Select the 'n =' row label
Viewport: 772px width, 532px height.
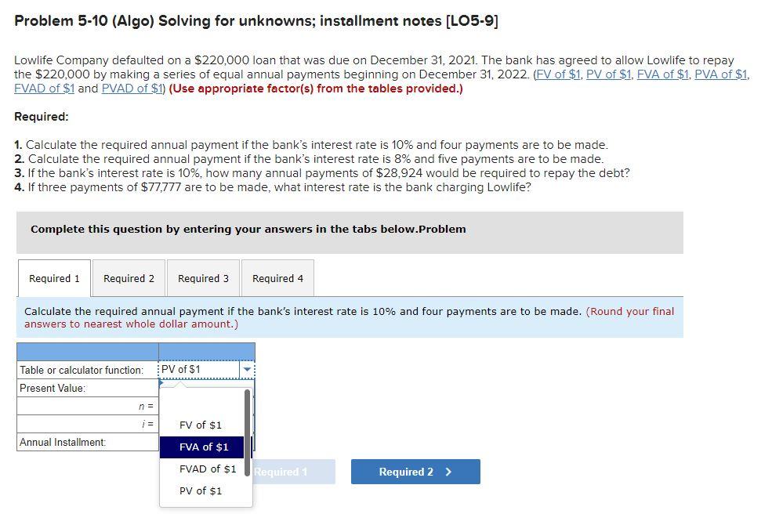point(88,406)
